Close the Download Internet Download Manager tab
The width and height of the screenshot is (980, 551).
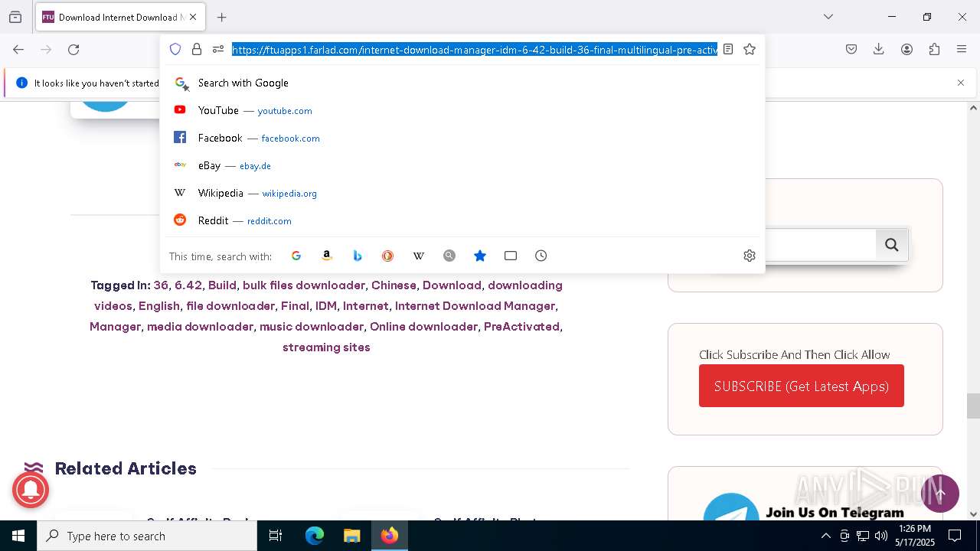pyautogui.click(x=193, y=17)
